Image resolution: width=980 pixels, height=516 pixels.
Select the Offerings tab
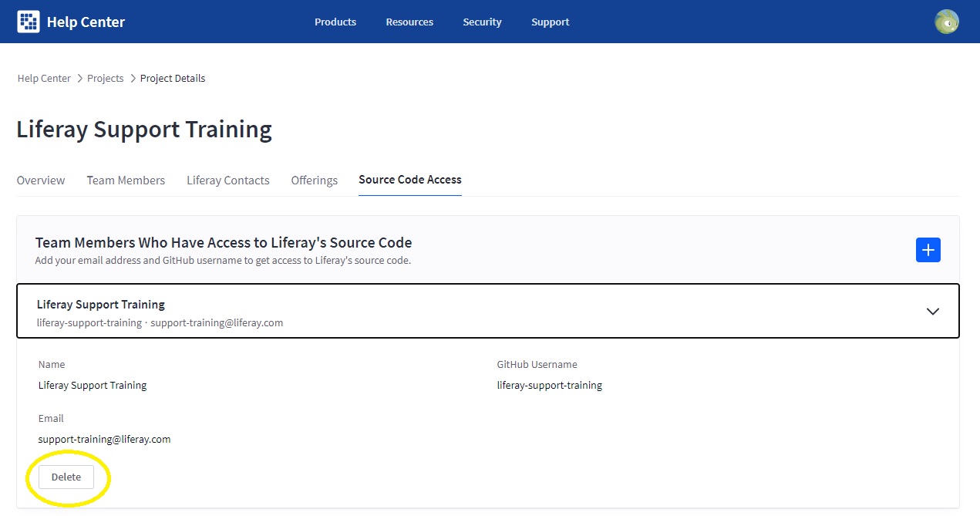(314, 180)
